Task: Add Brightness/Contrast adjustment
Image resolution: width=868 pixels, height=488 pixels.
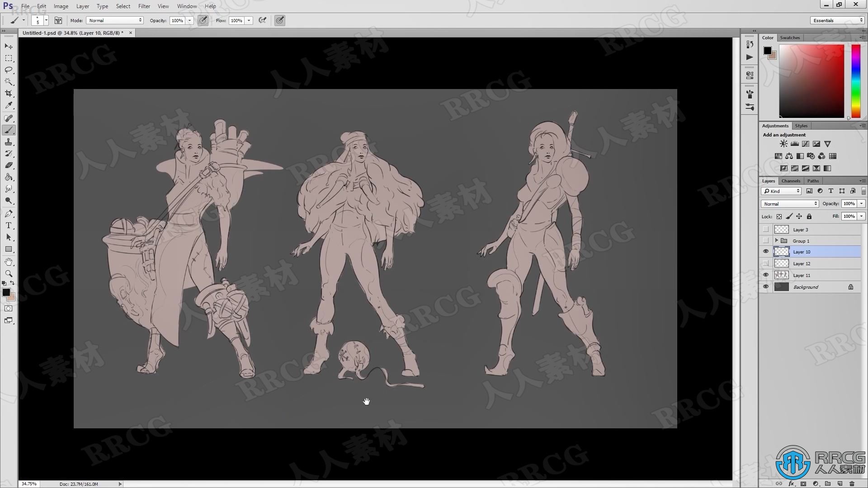Action: pos(783,144)
